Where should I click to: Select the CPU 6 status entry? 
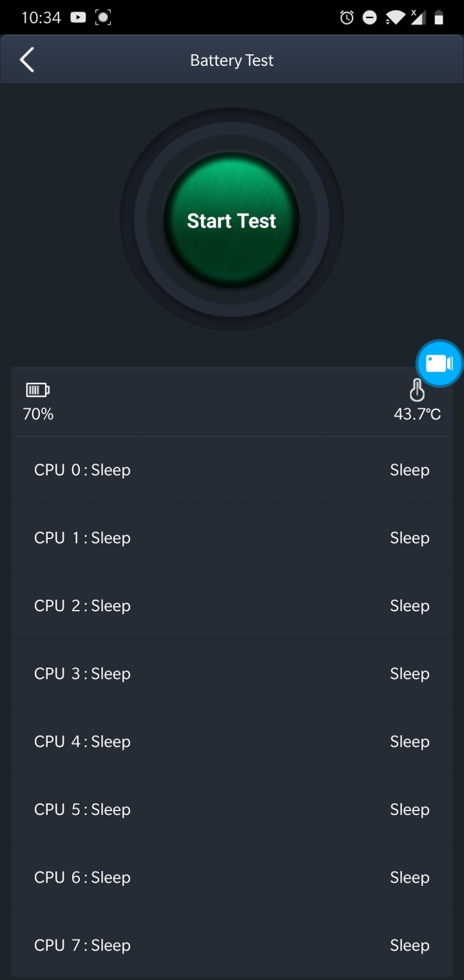coord(232,877)
